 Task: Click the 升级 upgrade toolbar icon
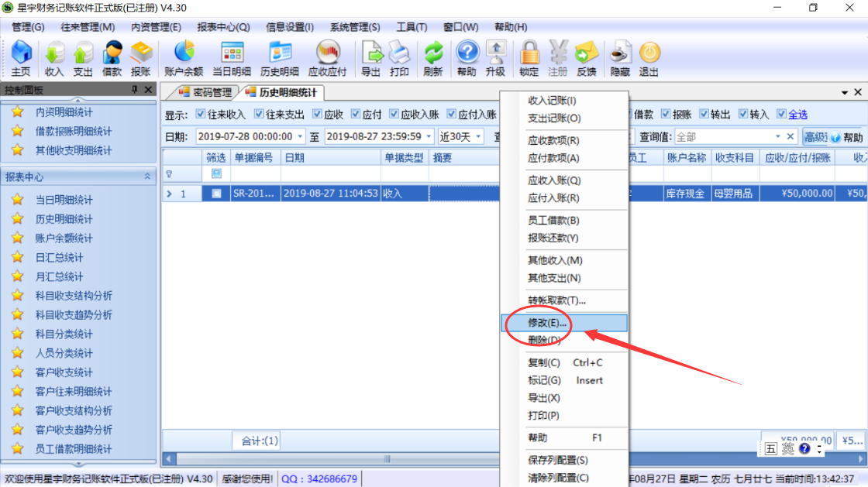coord(495,58)
